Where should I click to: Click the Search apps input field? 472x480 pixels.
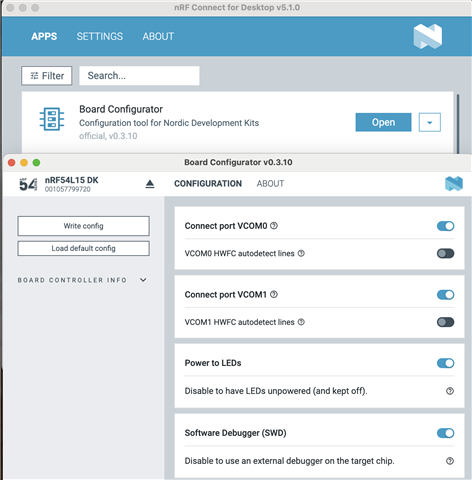(x=139, y=76)
